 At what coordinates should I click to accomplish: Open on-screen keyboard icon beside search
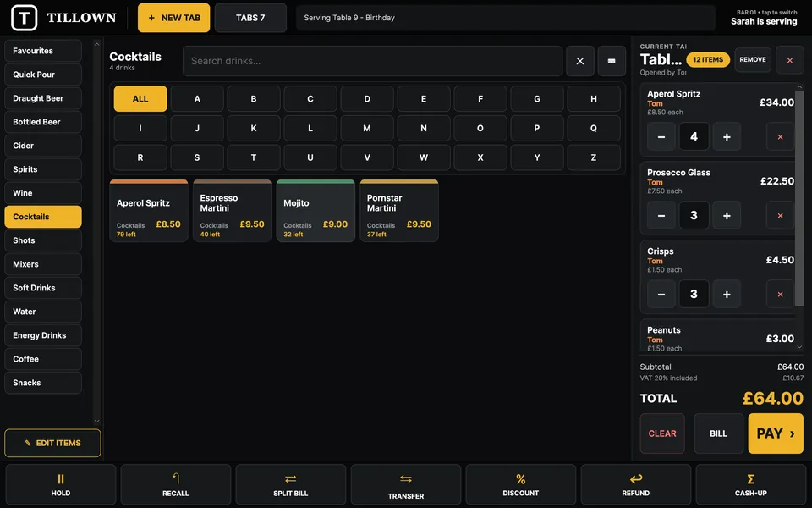[x=612, y=61]
